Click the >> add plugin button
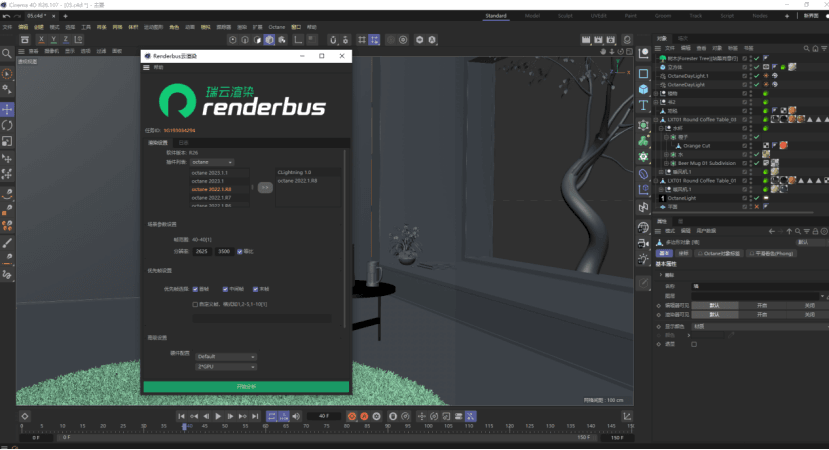Viewport: 829px width, 450px height. click(x=265, y=187)
